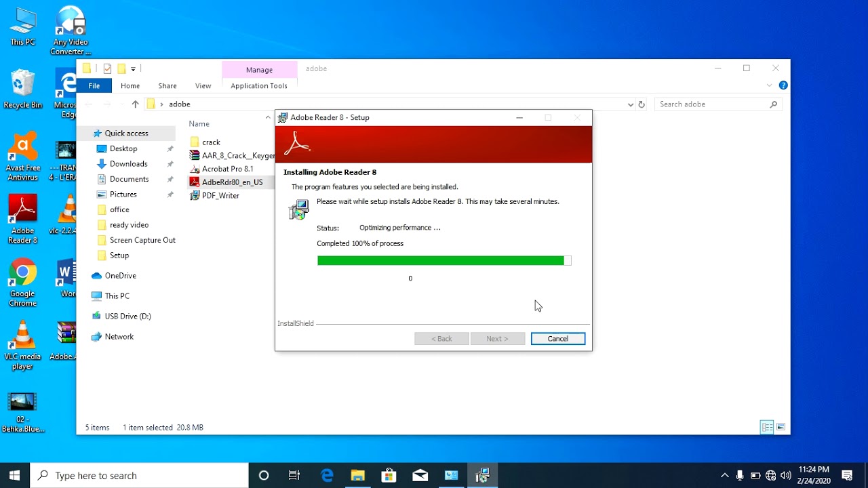
Task: Refresh the adobe folder view
Action: pos(642,104)
